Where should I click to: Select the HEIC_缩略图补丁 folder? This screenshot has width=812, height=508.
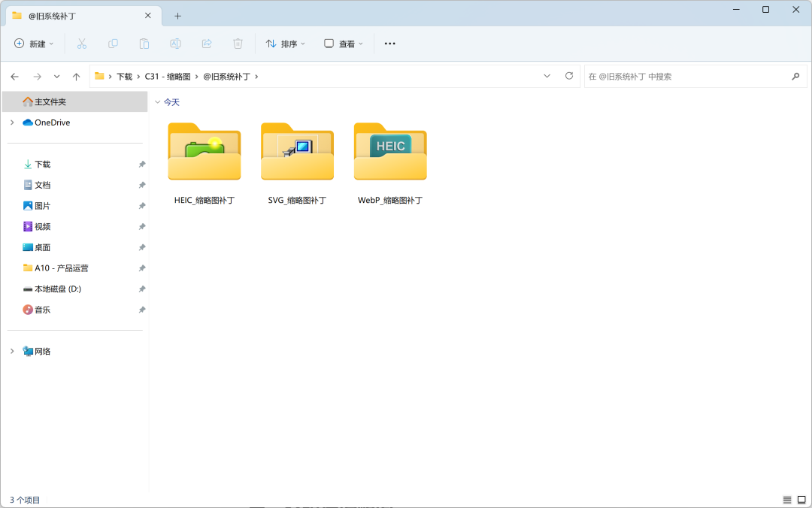click(x=205, y=164)
